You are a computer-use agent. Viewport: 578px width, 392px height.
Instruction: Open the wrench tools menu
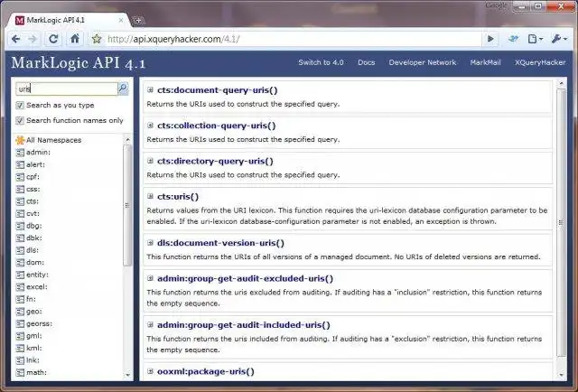click(x=559, y=39)
